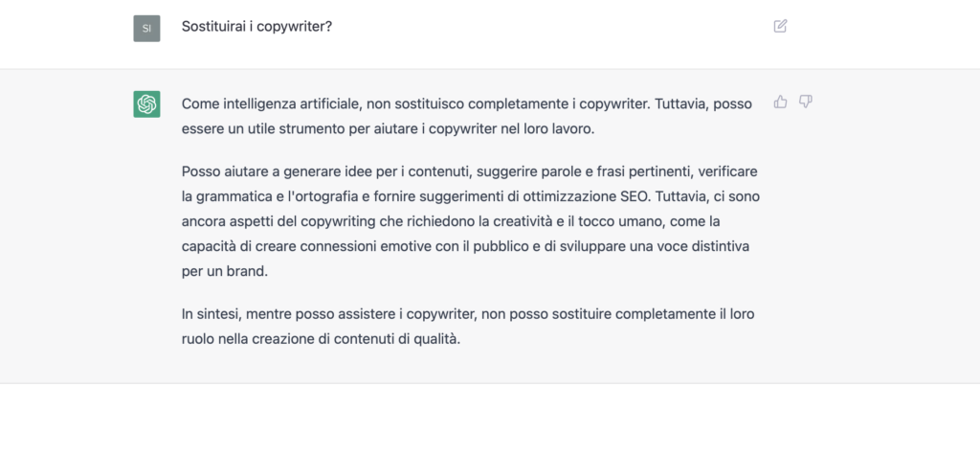Click the paragraph starting "In sintesi"
The image size is (980, 455).
click(468, 327)
